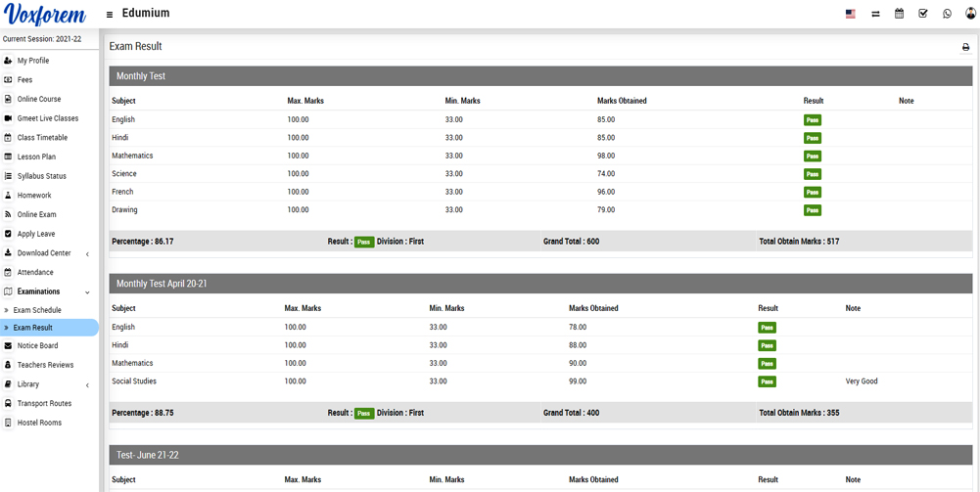Screen dimensions: 980x492
Task: Open the Notice Board page
Action: (x=37, y=346)
